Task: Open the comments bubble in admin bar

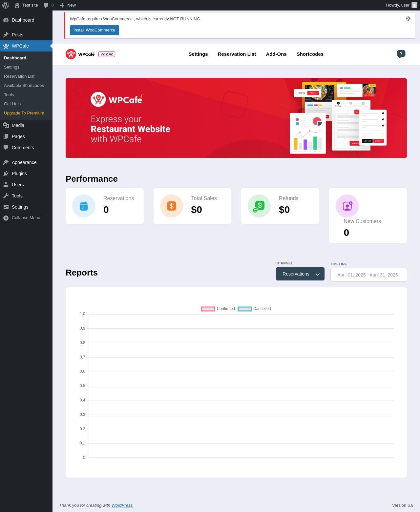Action: pos(46,5)
